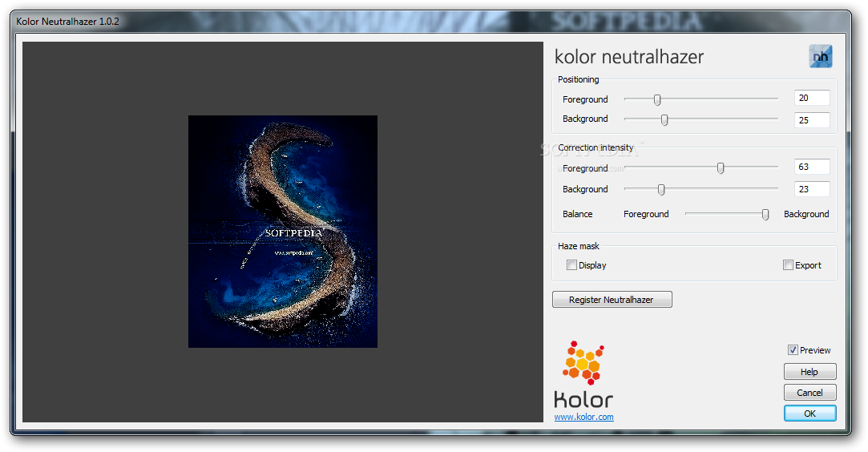Image resolution: width=868 pixels, height=452 pixels.
Task: Click the 'Foreground' label left of Balance slider
Action: pyautogui.click(x=646, y=214)
